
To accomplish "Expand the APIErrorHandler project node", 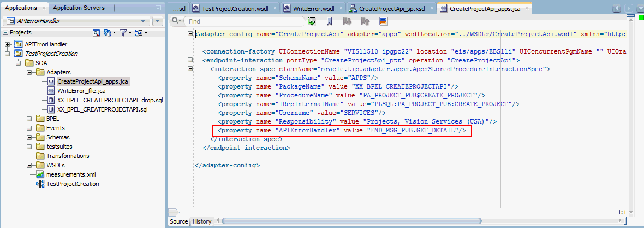I will pyautogui.click(x=8, y=44).
